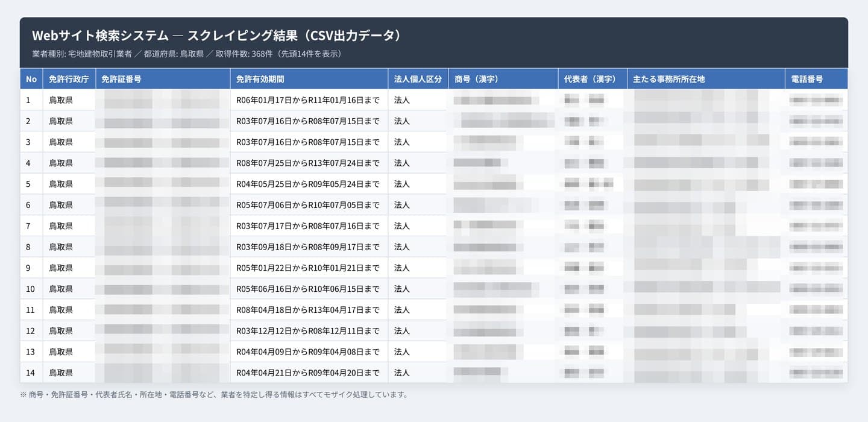Click row number 10 cell
The height and width of the screenshot is (422, 868).
(x=31, y=289)
